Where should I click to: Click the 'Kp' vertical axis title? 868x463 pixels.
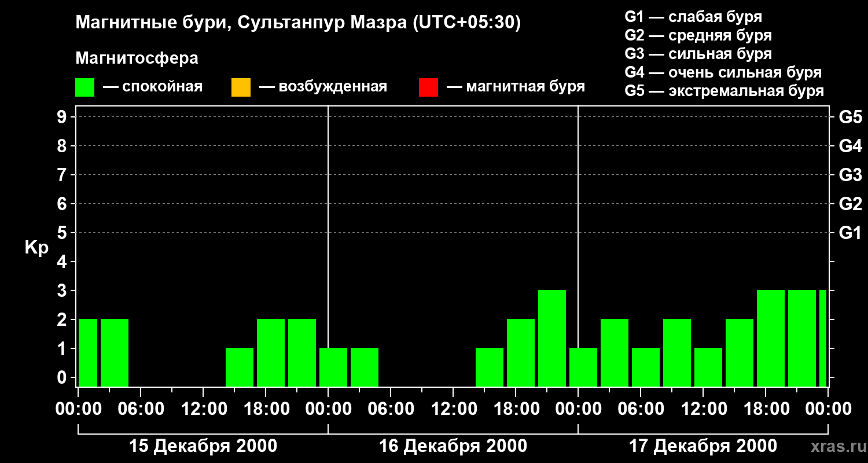pos(36,248)
